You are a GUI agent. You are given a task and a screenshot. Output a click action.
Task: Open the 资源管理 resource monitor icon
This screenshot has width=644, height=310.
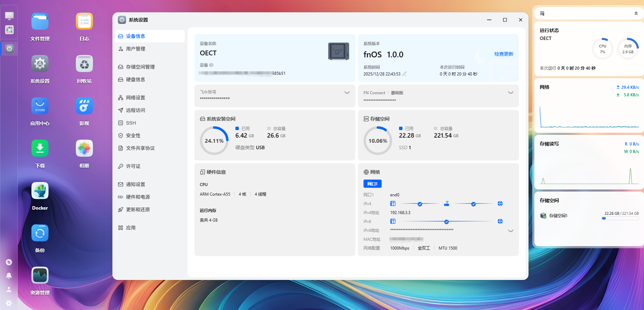click(40, 276)
